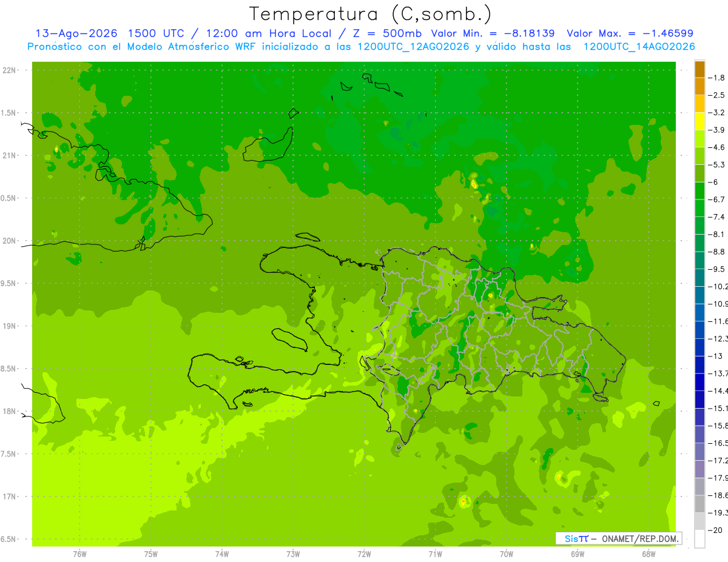
Task: Click the "-1.8" colorbar value
Action: point(716,78)
